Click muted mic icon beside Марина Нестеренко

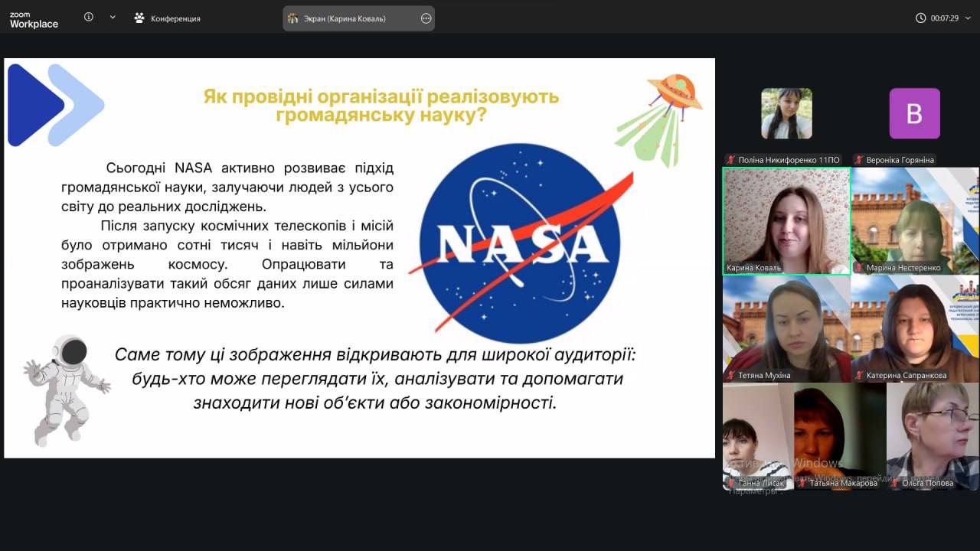pyautogui.click(x=860, y=268)
